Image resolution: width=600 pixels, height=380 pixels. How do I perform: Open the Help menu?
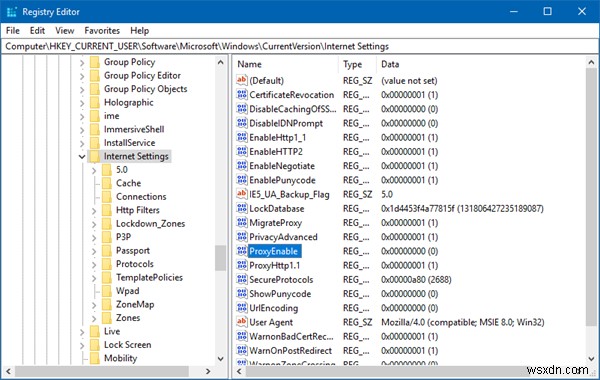pos(139,31)
